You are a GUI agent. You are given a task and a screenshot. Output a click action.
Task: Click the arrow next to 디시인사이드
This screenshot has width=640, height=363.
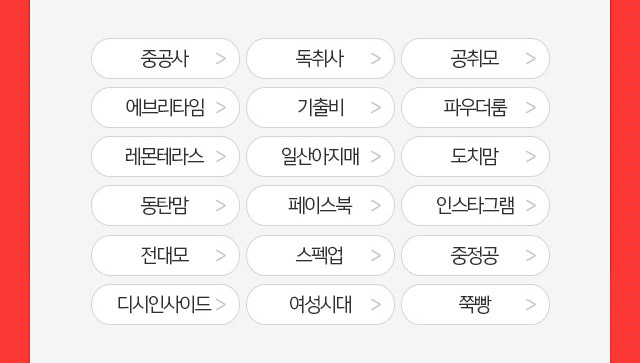click(221, 305)
